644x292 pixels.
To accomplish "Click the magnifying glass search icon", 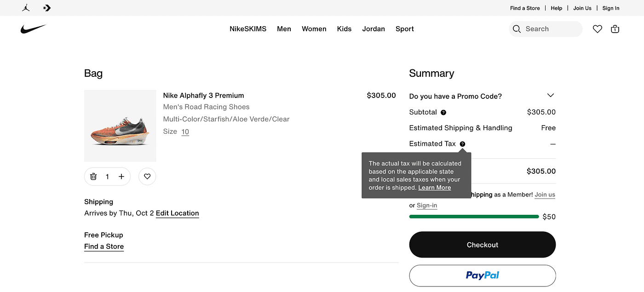I will (x=517, y=29).
